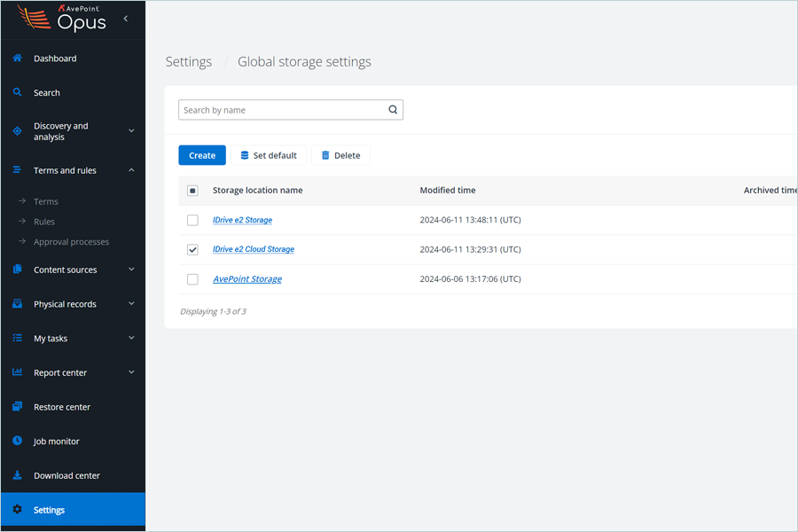Screen dimensions: 798x532
Task: Expand the Content sources chevron
Action: click(x=131, y=270)
